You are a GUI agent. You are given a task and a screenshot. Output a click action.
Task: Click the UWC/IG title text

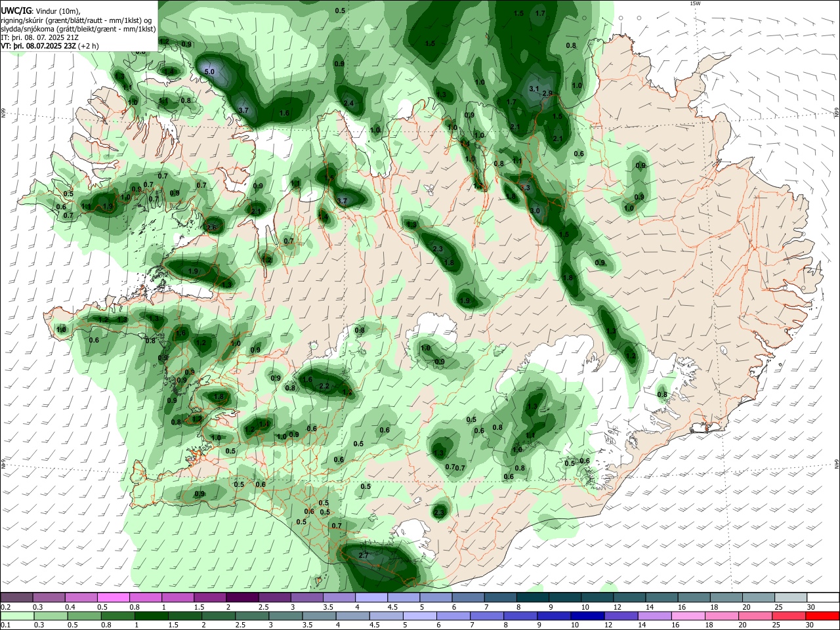(x=16, y=10)
